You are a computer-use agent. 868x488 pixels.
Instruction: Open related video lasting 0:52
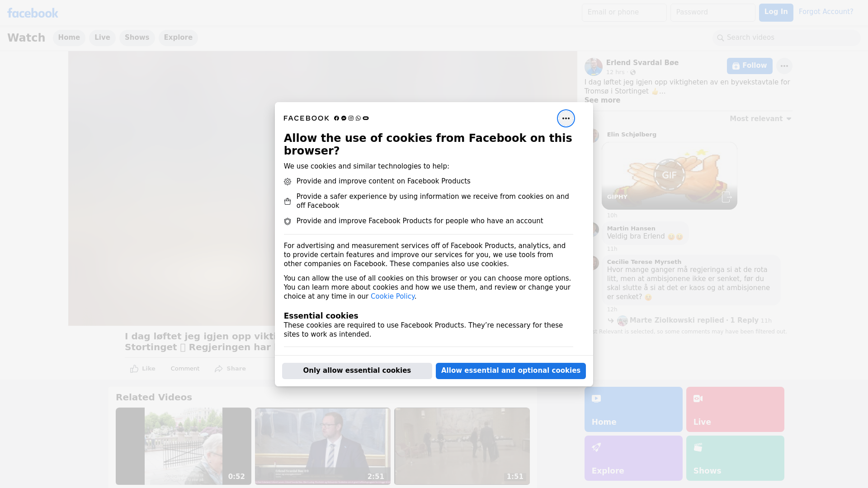tap(183, 446)
